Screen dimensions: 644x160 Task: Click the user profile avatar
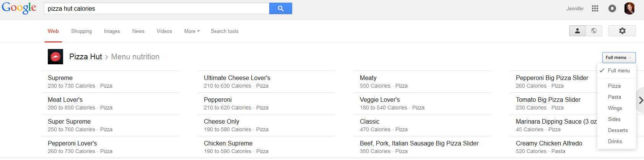(x=629, y=8)
